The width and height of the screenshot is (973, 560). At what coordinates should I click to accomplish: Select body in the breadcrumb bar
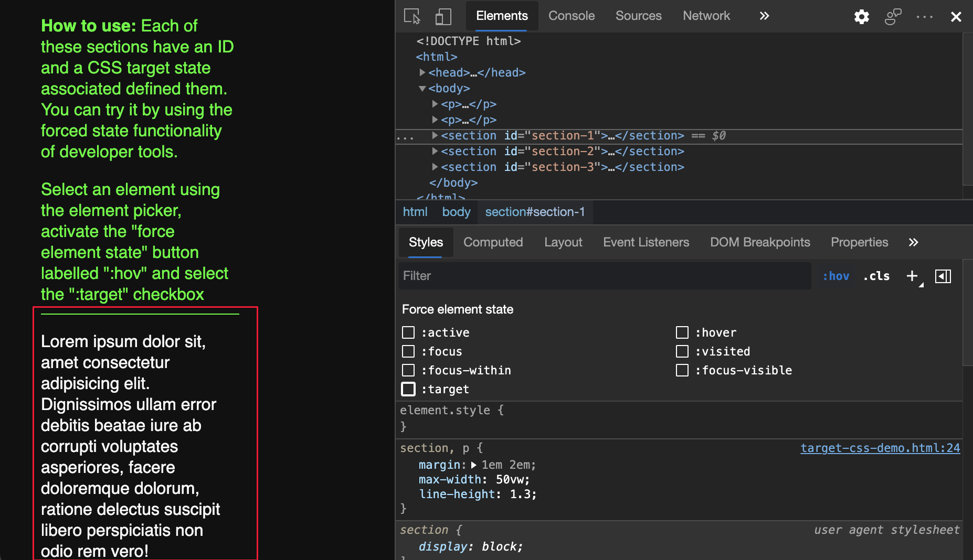[456, 212]
